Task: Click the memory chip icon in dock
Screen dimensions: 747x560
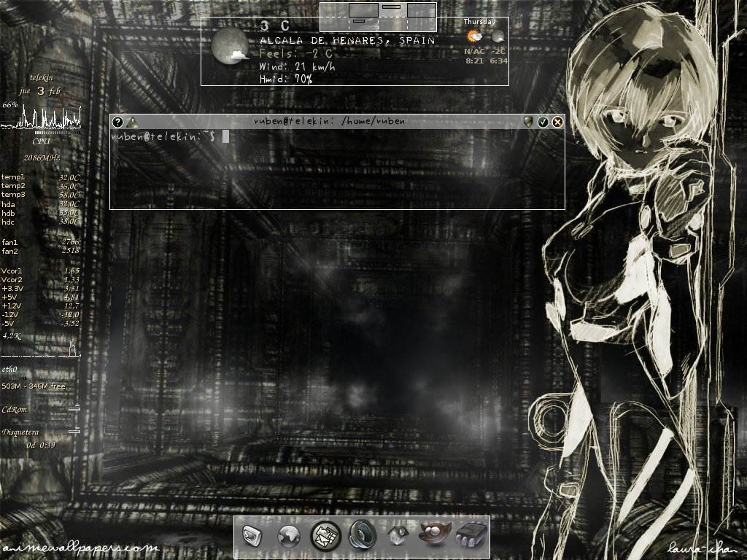Action: tap(471, 534)
